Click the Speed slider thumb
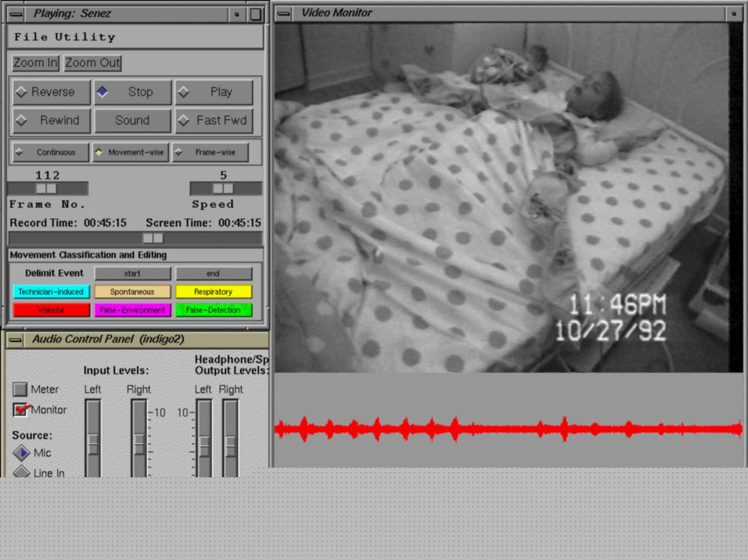 pos(224,189)
